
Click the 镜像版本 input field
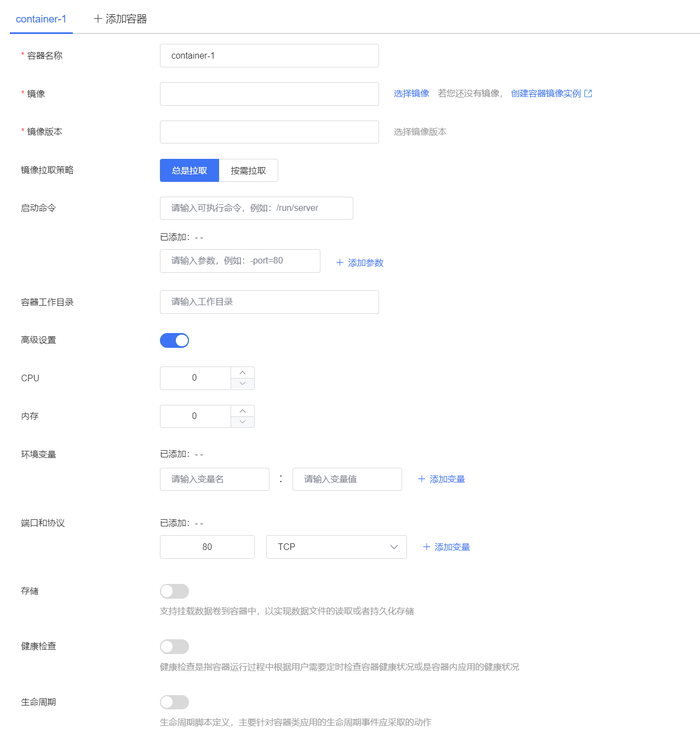tap(269, 132)
